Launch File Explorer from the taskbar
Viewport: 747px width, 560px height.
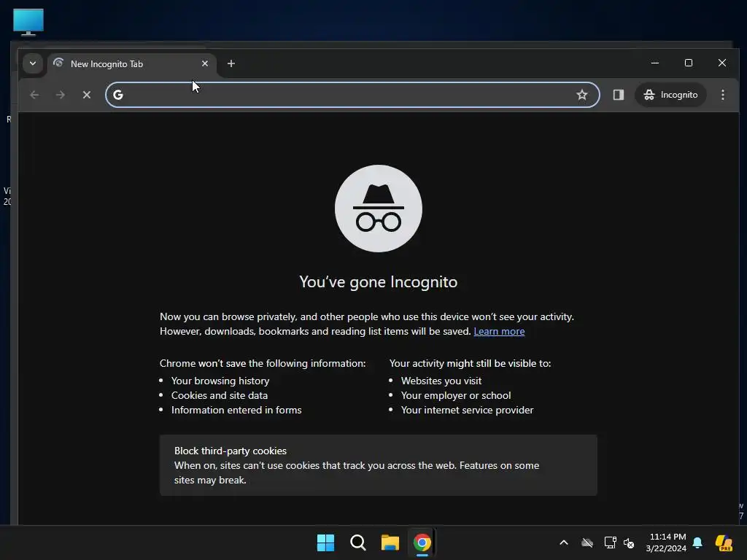[x=390, y=542]
